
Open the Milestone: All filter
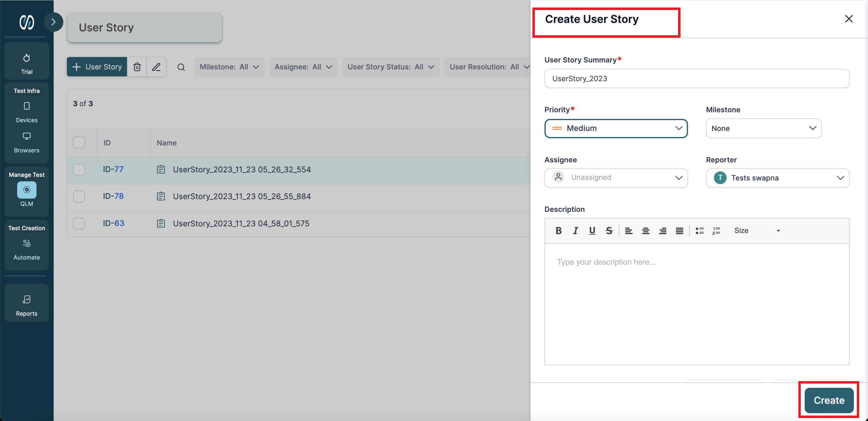(x=229, y=67)
